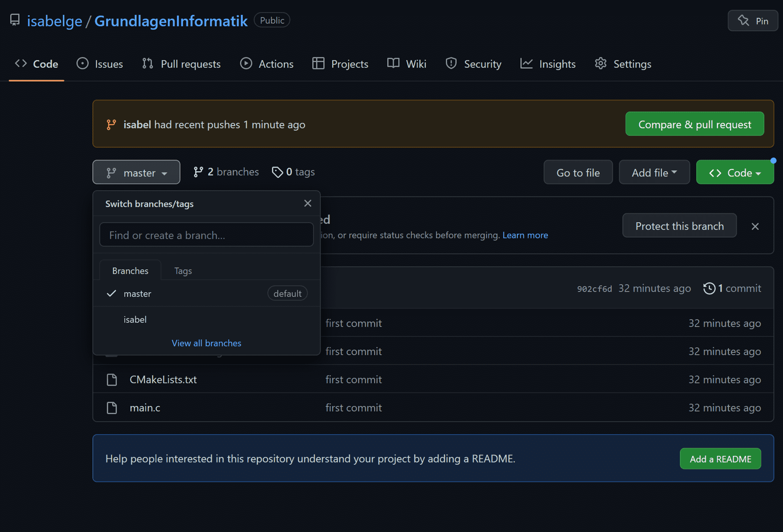
Task: Open first commit message for main.c
Action: pos(353,408)
